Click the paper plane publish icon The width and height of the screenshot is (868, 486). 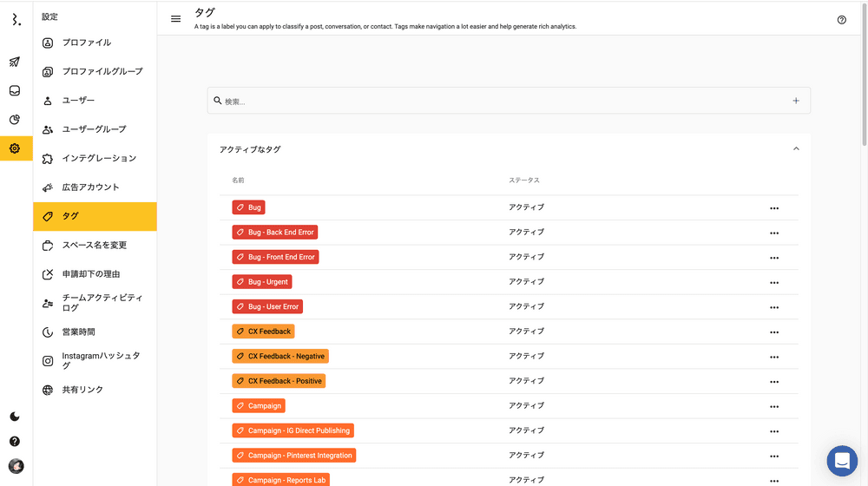pos(15,62)
